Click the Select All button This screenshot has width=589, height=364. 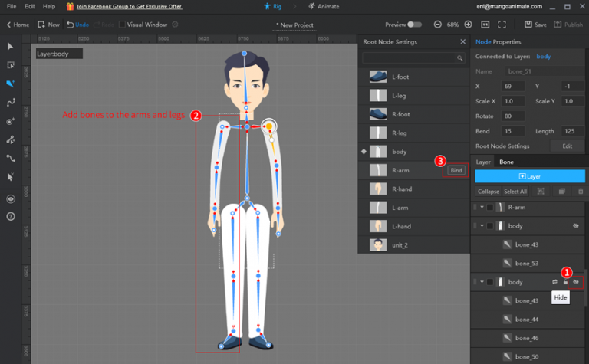point(515,192)
